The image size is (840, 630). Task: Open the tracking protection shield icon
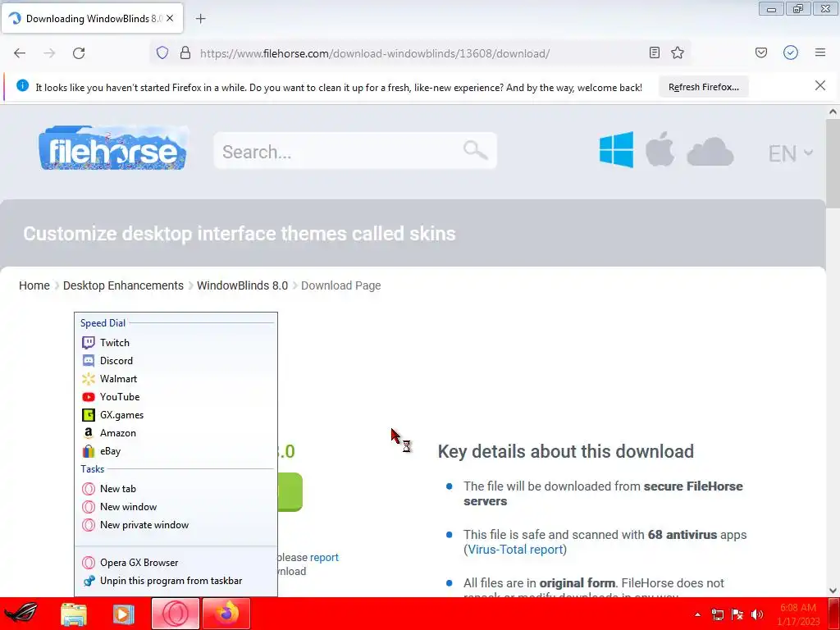(162, 52)
